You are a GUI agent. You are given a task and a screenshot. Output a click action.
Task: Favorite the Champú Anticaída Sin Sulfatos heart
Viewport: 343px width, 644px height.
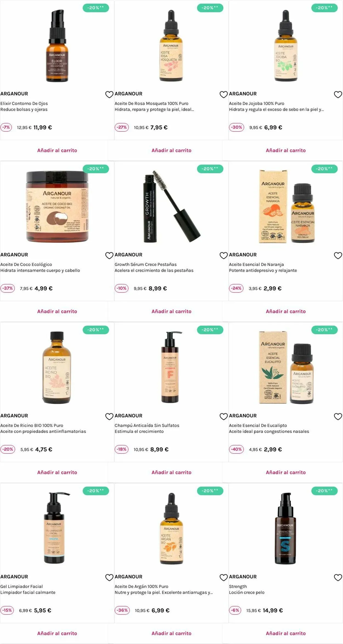(224, 417)
